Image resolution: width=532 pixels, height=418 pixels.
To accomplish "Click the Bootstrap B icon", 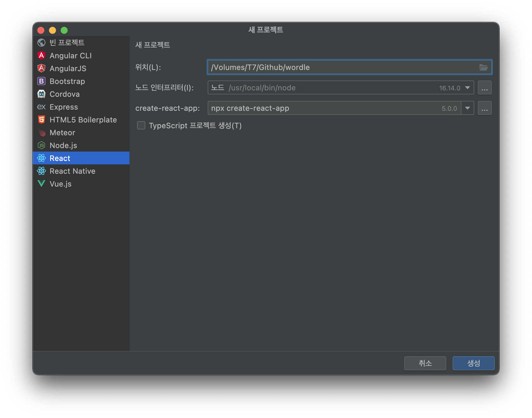I will [x=41, y=81].
